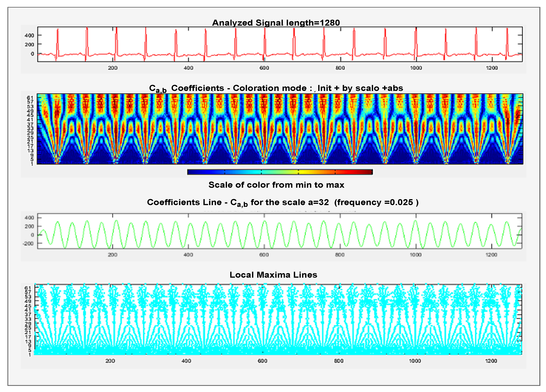Click the 1000 tick under coefficients line plot
The image size is (546, 392).
[x=416, y=255]
